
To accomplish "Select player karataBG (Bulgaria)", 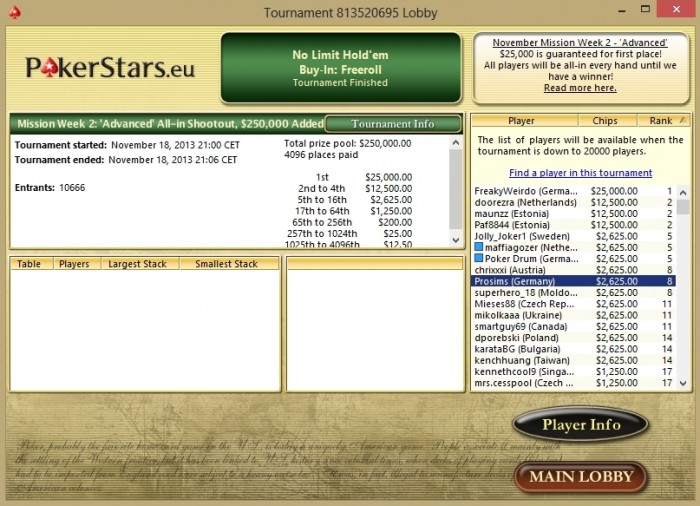I will 573,349.
